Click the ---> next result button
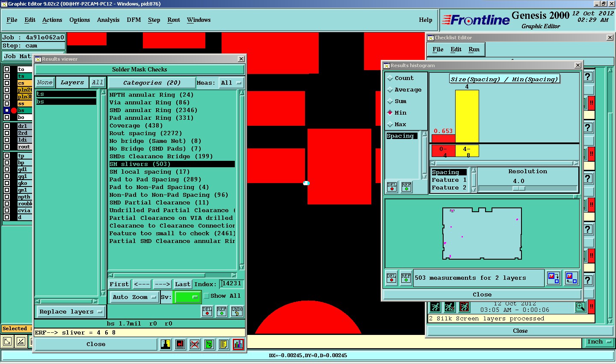Screen dimensions: 616x364 tap(163, 284)
